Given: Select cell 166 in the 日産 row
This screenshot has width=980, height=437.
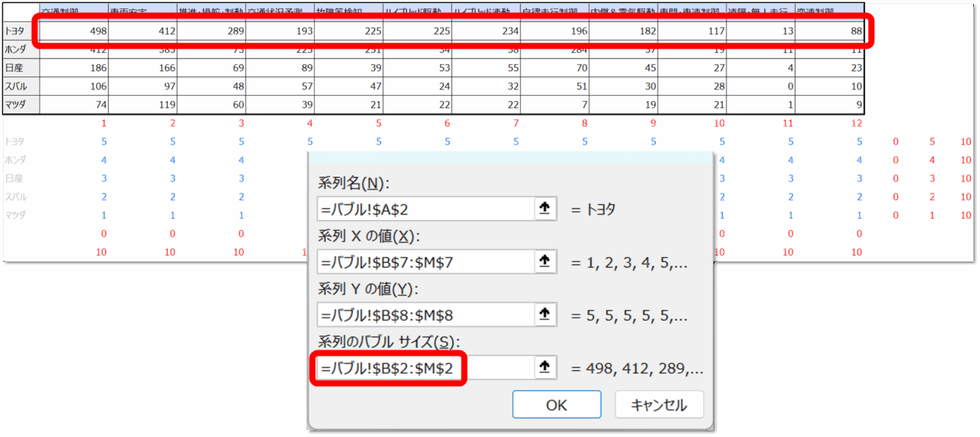Looking at the screenshot, I should [x=142, y=68].
